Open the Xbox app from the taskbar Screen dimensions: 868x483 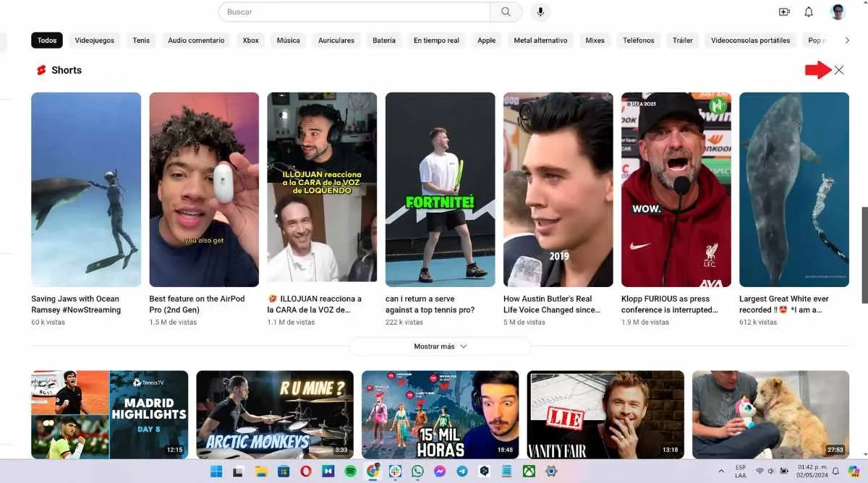[529, 471]
